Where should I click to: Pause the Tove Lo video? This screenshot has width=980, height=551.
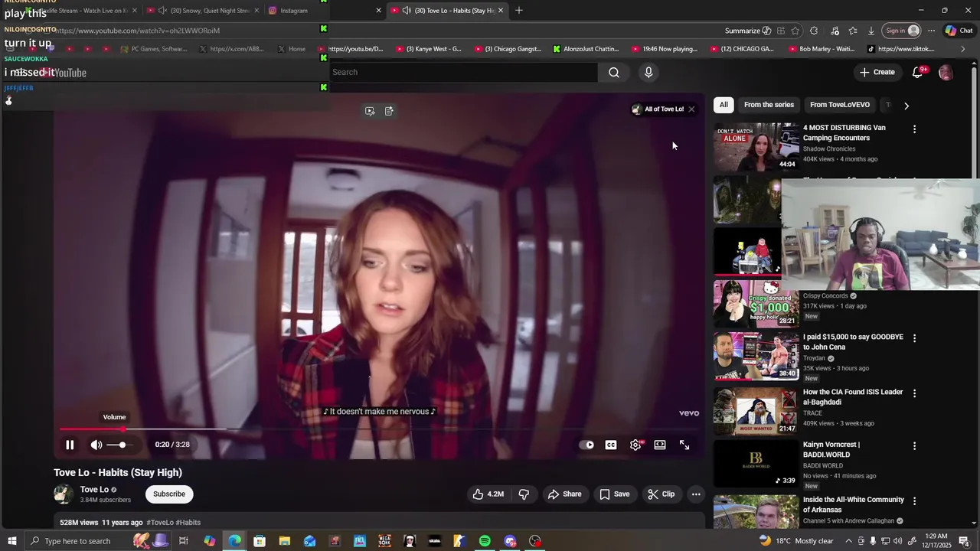click(x=70, y=445)
